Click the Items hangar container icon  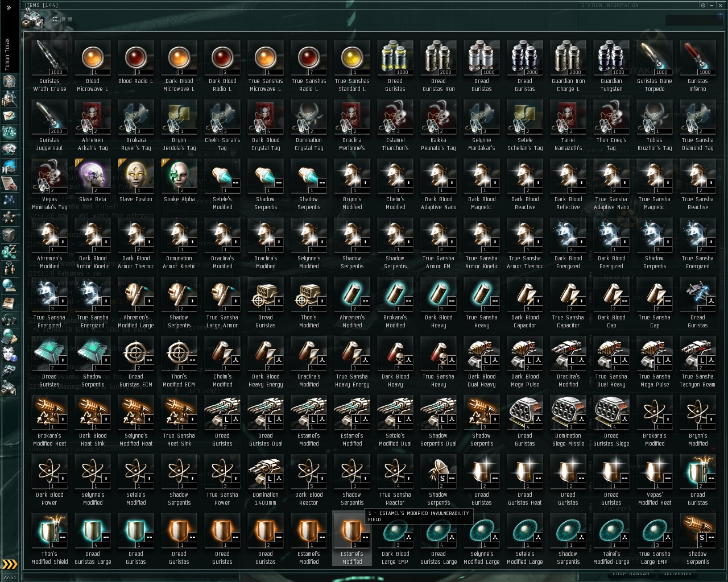click(33, 19)
